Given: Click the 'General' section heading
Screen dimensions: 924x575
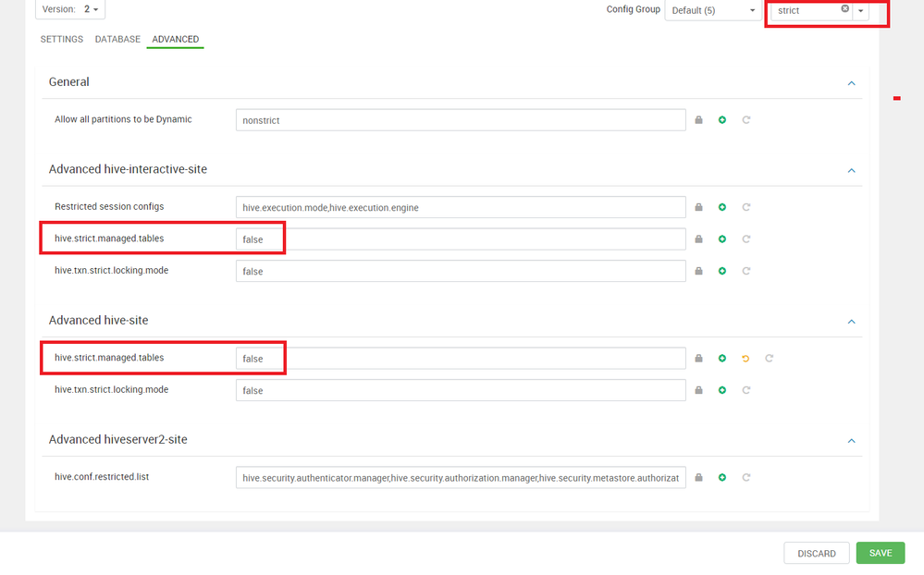Looking at the screenshot, I should pos(69,82).
